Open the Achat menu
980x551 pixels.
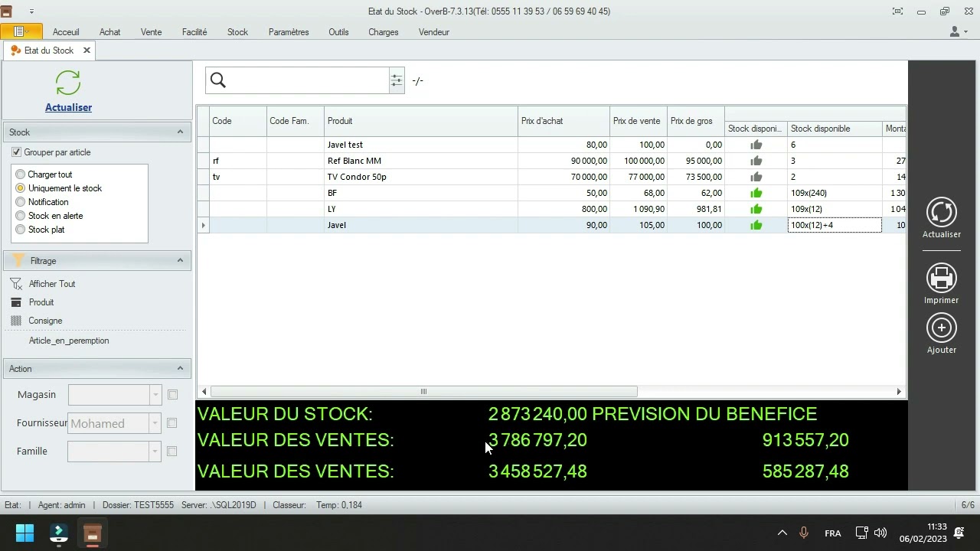pos(109,32)
